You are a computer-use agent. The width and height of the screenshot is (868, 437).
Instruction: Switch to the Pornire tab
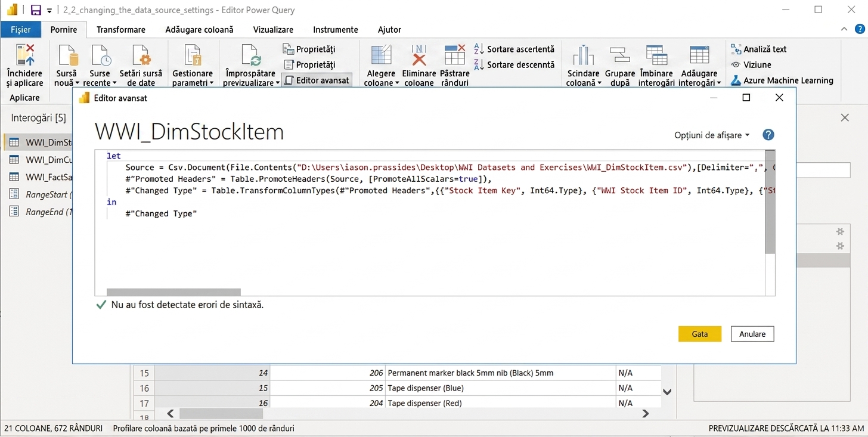[x=64, y=30]
